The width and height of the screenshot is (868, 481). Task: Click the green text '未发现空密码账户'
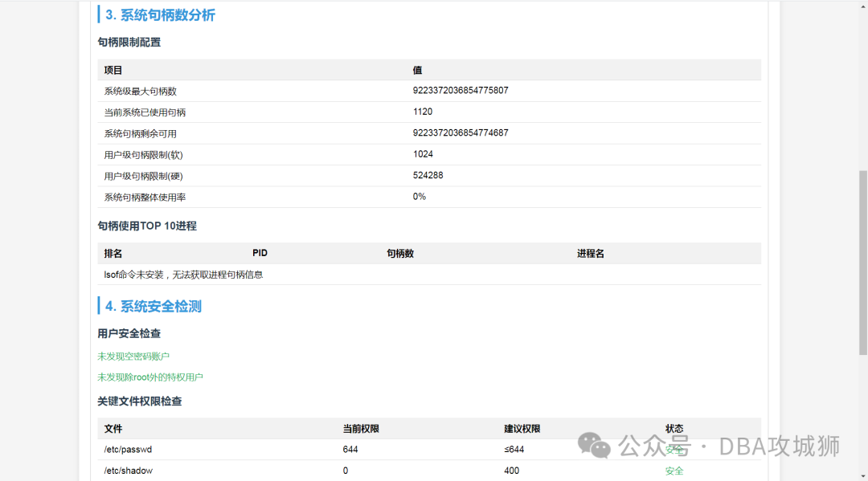click(x=133, y=357)
